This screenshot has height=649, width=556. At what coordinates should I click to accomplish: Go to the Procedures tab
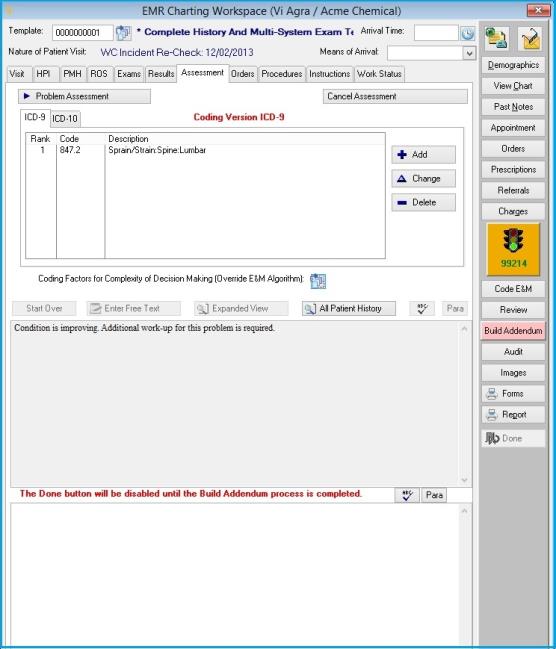[x=282, y=74]
